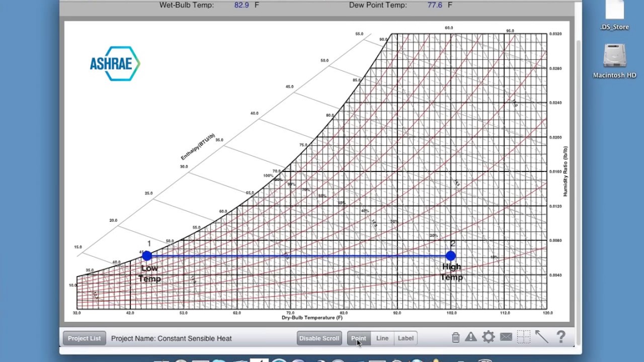This screenshot has width=644, height=362.
Task: Click the warning triangle alert icon
Action: point(471,337)
